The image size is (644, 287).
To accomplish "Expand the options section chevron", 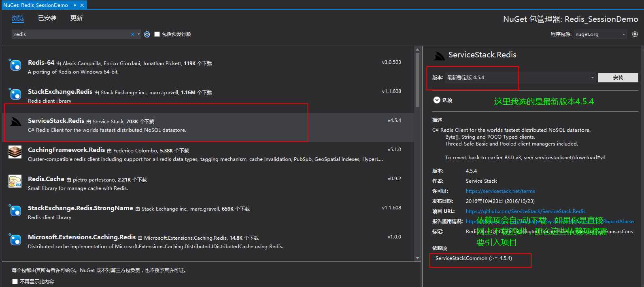I will [437, 100].
